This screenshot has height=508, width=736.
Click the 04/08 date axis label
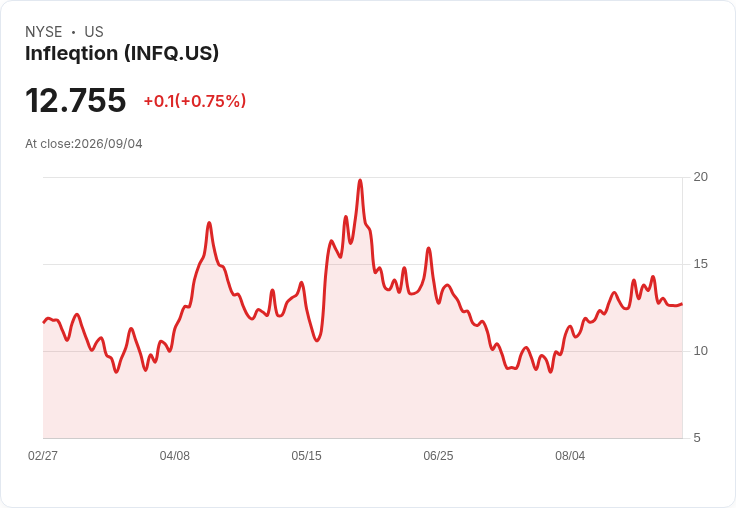pos(175,455)
